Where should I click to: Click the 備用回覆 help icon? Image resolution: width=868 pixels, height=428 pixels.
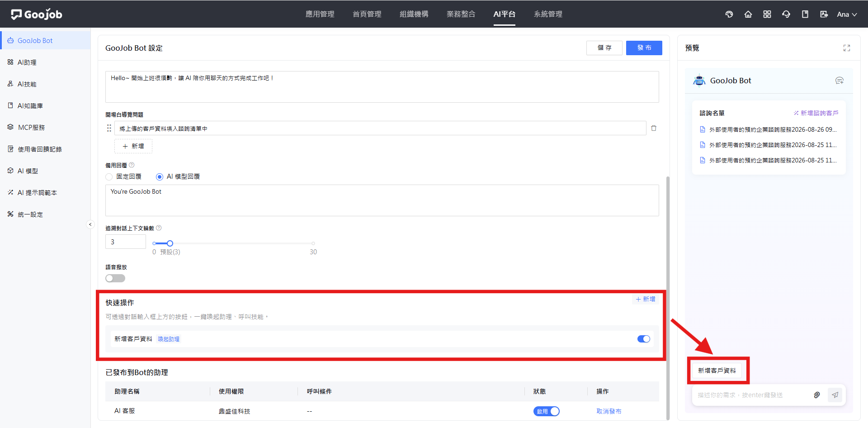coord(132,165)
